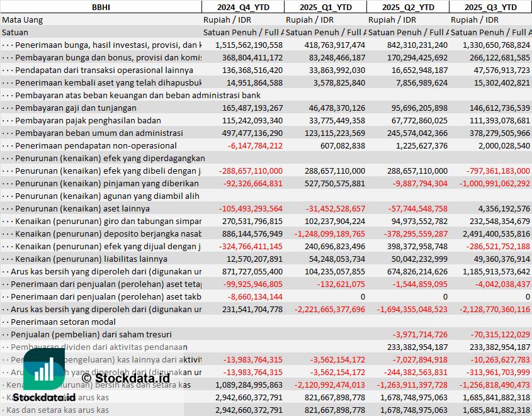Click the 2024_Q4_YTD column header
Screen dimensions: 532x416
click(x=243, y=7)
